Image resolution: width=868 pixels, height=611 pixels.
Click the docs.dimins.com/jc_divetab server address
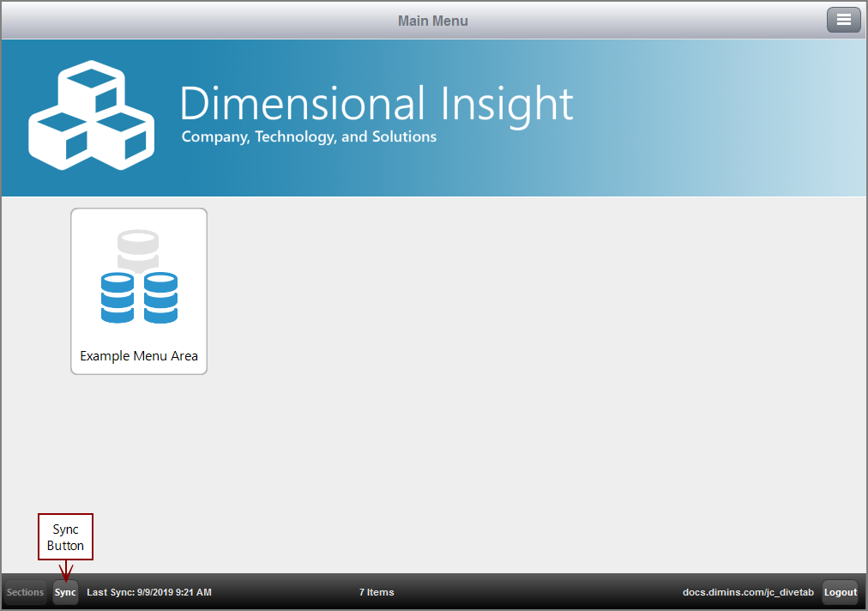tap(748, 592)
